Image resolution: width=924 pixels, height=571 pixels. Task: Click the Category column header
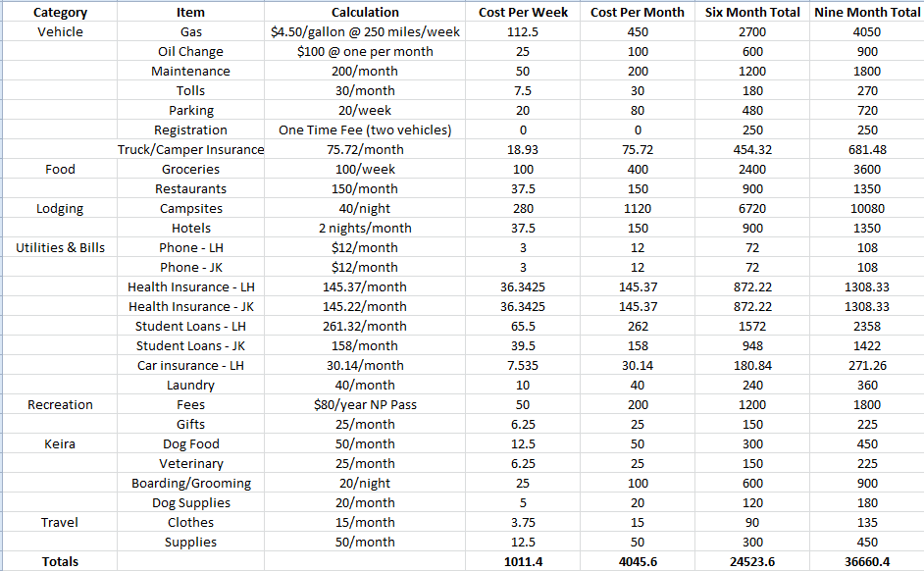coord(60,13)
